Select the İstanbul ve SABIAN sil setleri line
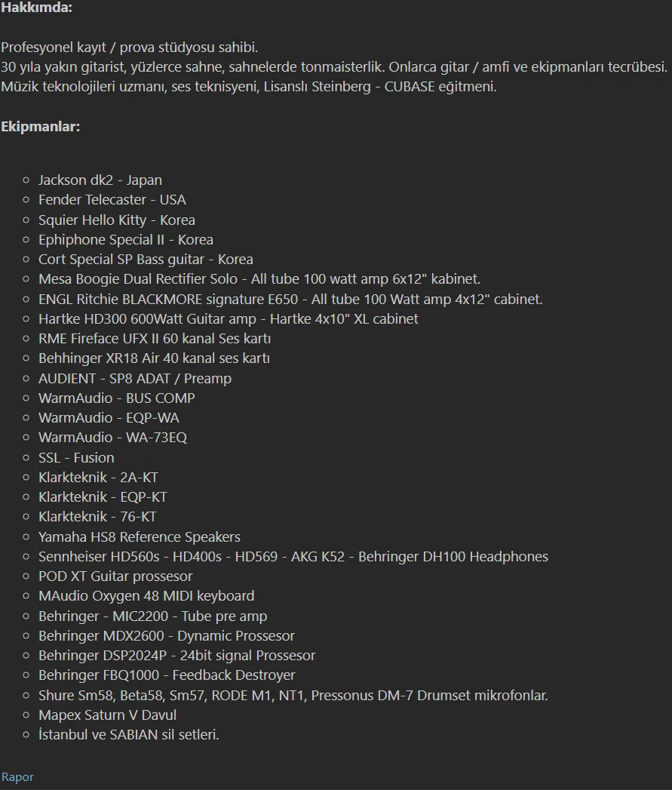672x790 pixels. point(129,735)
